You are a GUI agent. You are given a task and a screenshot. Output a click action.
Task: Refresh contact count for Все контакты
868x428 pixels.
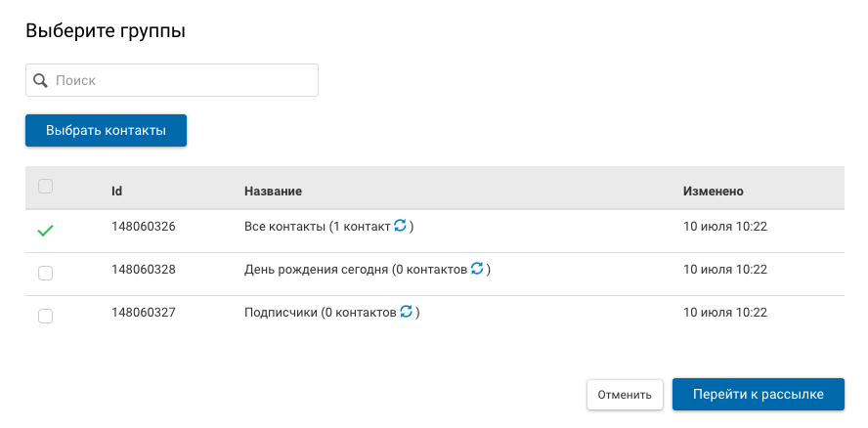(400, 226)
